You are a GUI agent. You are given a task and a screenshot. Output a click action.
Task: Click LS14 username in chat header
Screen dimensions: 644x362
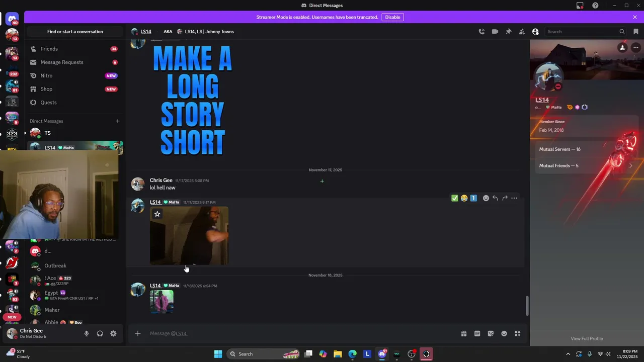pyautogui.click(x=146, y=32)
